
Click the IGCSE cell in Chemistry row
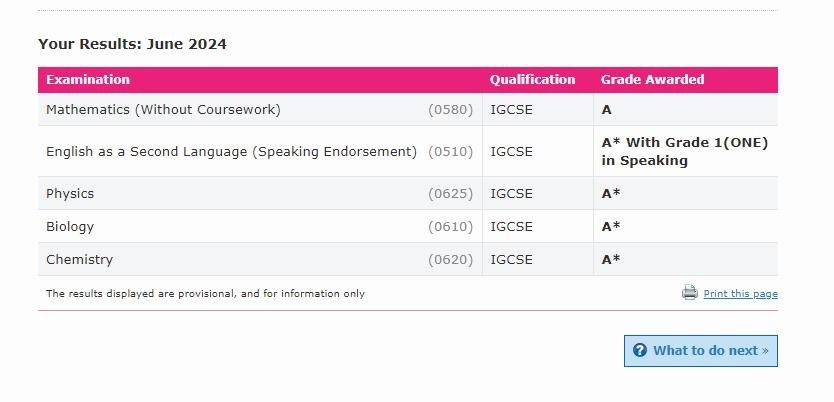coord(538,259)
